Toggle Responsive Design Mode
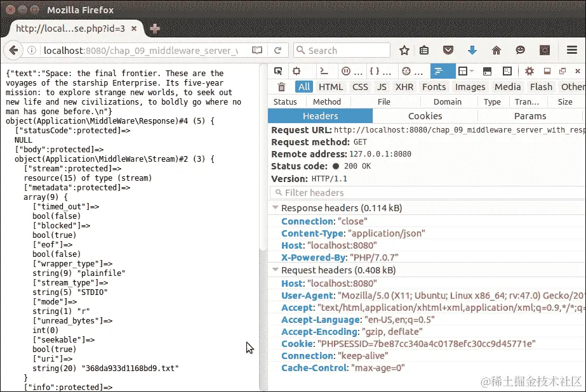Viewport: 586px width, 392px height. tap(507, 71)
